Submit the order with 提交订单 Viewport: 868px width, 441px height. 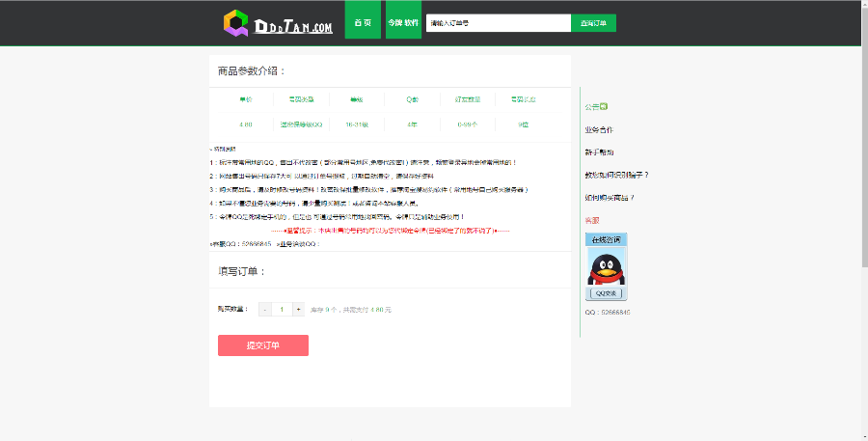[x=263, y=345]
